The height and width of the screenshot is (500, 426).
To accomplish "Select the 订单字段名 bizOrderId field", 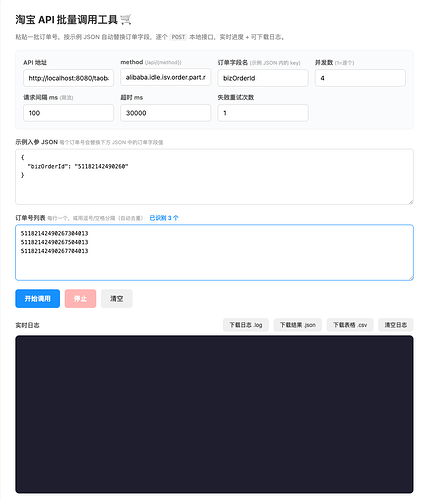I will tap(263, 78).
